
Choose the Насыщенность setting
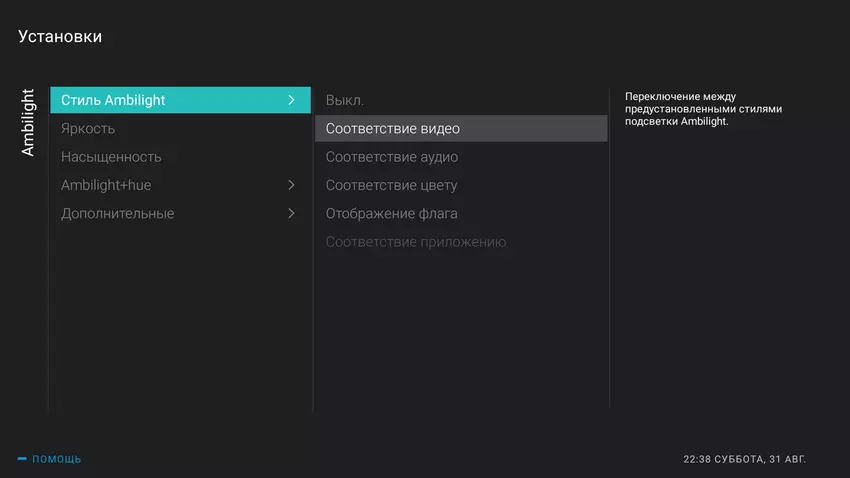[x=111, y=157]
